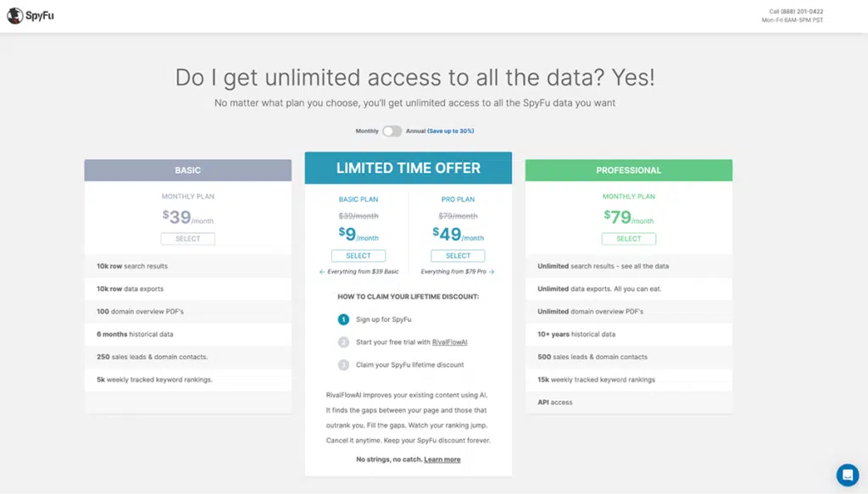The width and height of the screenshot is (868, 494).
Task: Click the Learn more link
Action: coord(442,459)
